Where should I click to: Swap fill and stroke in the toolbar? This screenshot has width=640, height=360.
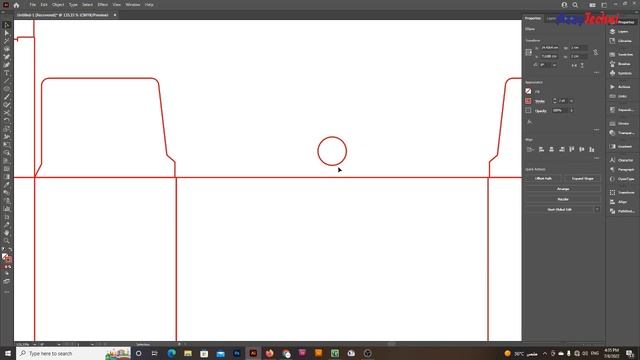(10, 250)
